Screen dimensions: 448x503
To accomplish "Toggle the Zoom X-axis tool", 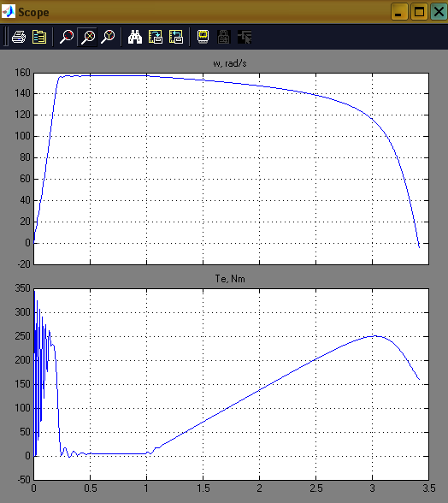I will [x=87, y=38].
